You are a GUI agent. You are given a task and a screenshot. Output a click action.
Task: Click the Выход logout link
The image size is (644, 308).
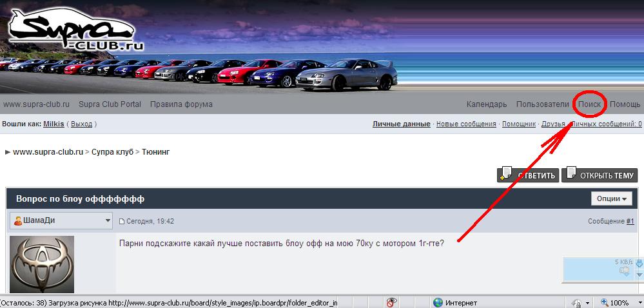81,124
